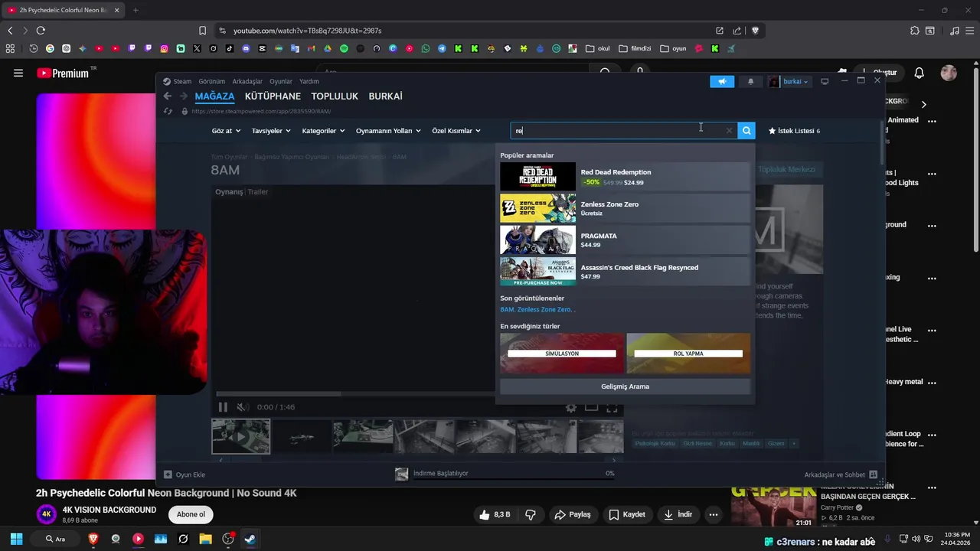This screenshot has height=551, width=980.
Task: Click the Windows Start button
Action: point(16,539)
